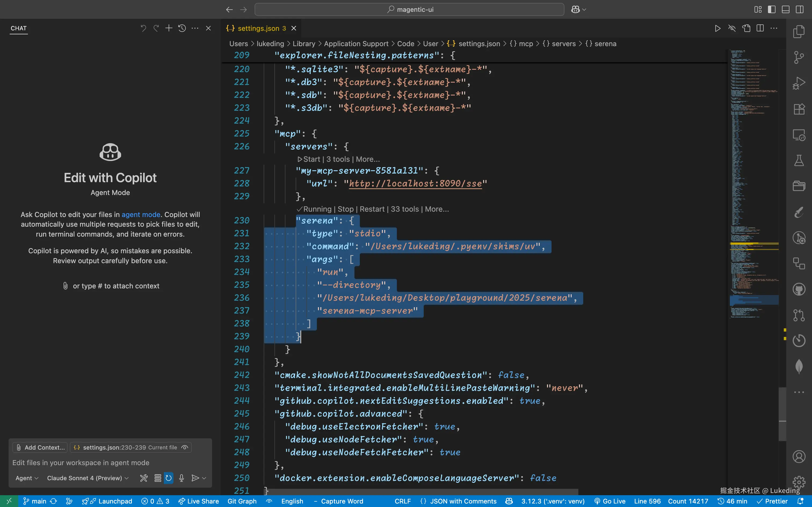The width and height of the screenshot is (812, 507).
Task: Open the Testing beaker icon
Action: pos(799,161)
